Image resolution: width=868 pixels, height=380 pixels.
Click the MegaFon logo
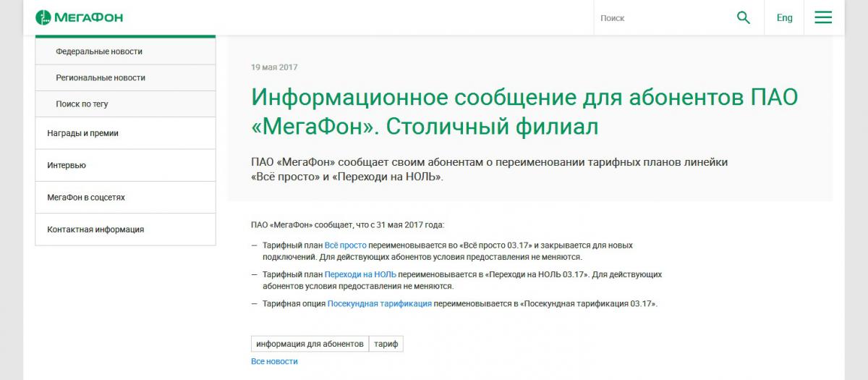point(79,17)
